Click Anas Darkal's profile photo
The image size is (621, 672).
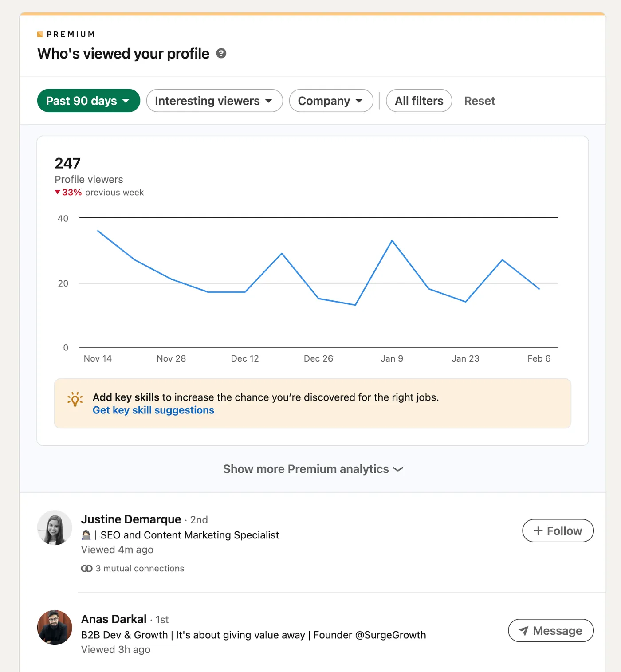pos(55,627)
